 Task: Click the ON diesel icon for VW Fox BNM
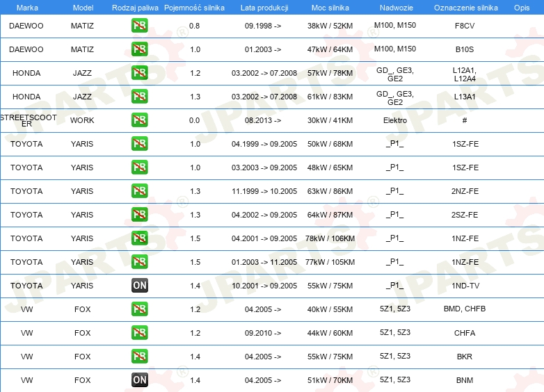[x=139, y=380]
